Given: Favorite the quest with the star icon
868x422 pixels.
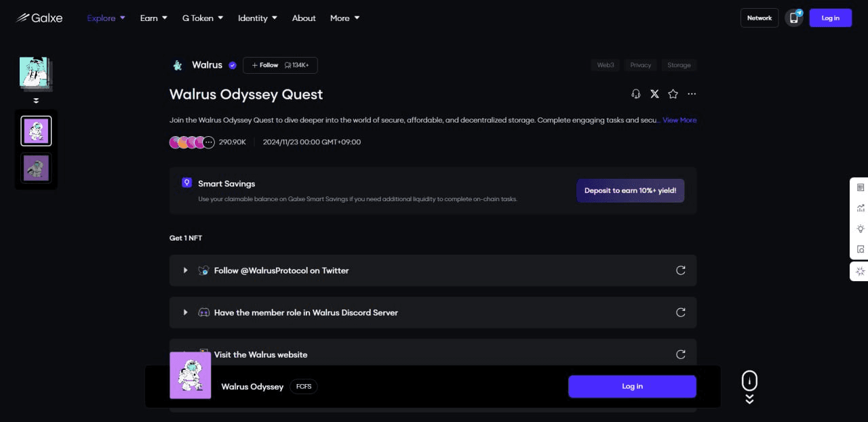Looking at the screenshot, I should (673, 94).
